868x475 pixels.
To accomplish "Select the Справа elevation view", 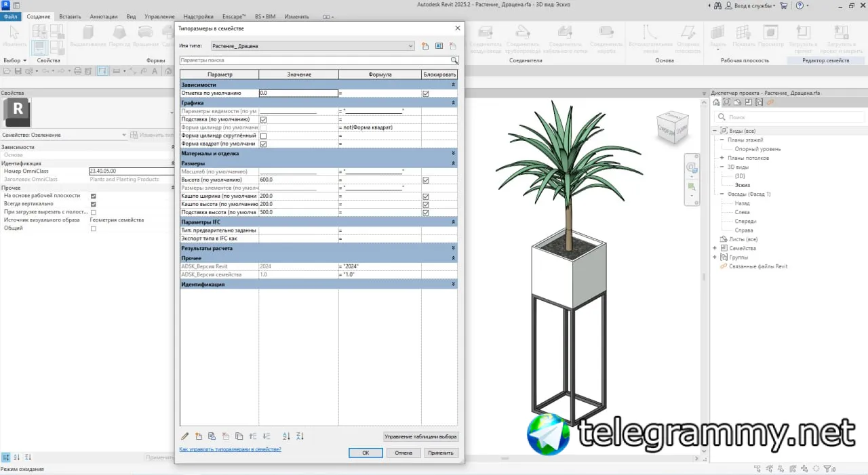I will [744, 230].
